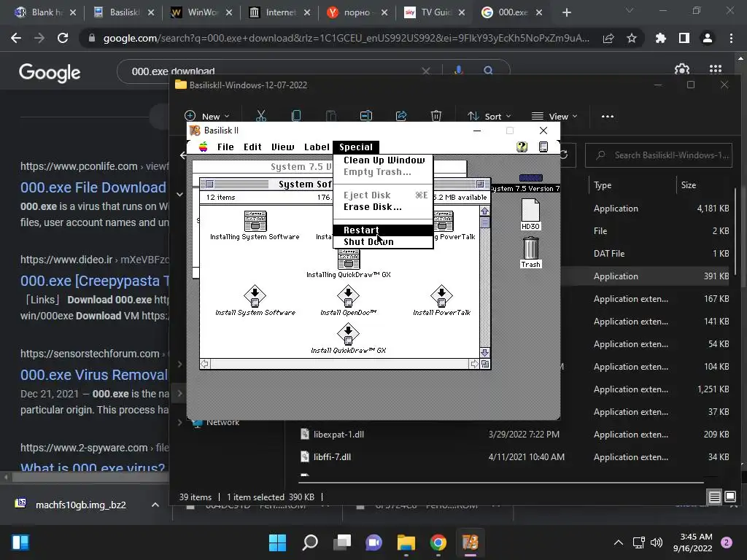Screen dimensions: 747x560
Task: Open the View dropdown in Explorer
Action: [x=554, y=116]
